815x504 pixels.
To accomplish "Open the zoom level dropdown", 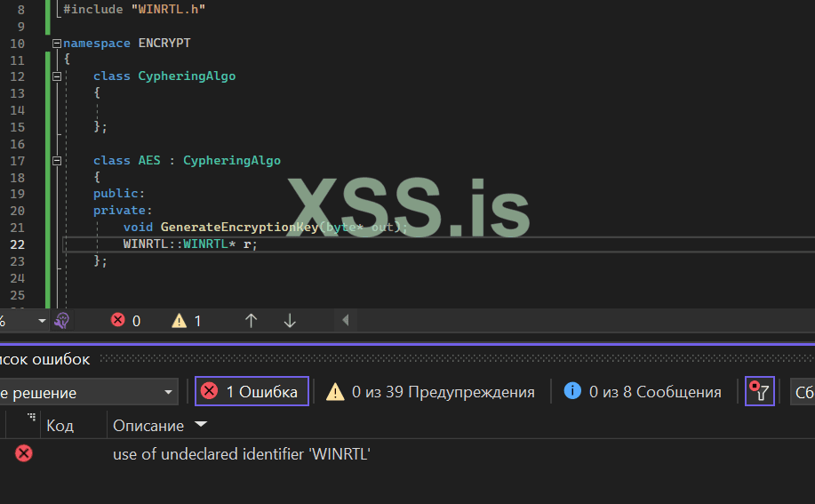I will tap(42, 321).
